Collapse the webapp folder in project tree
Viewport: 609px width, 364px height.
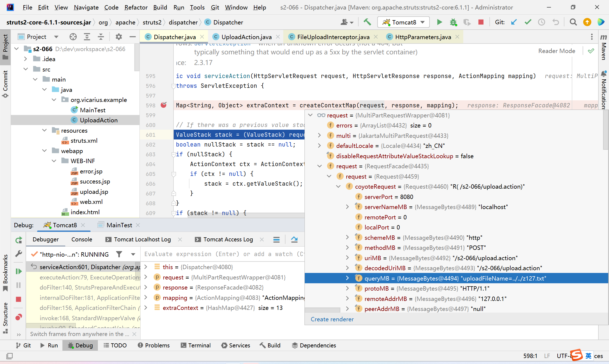click(44, 151)
